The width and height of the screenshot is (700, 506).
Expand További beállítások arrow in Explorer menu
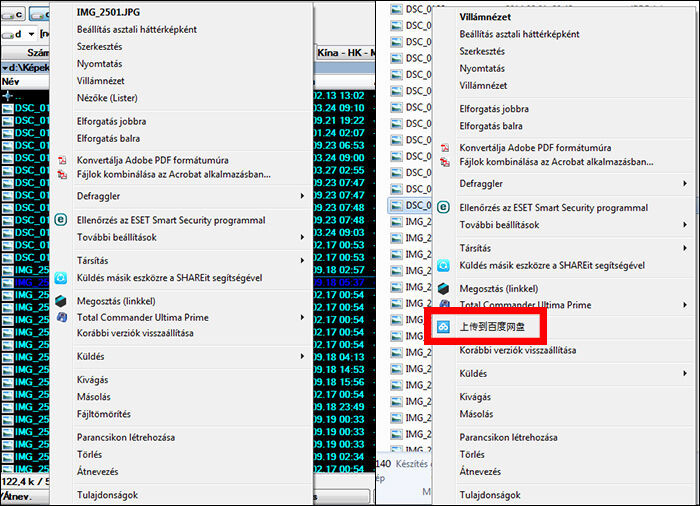[685, 225]
